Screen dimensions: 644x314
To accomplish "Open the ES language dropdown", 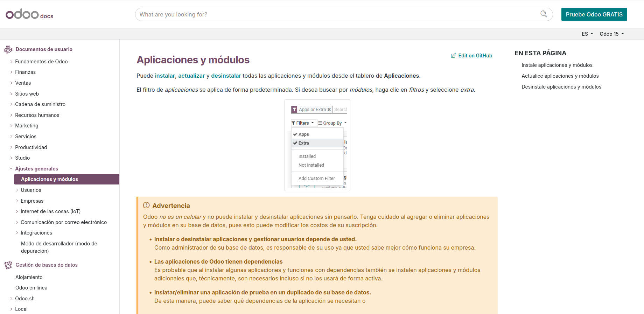I will pyautogui.click(x=587, y=34).
